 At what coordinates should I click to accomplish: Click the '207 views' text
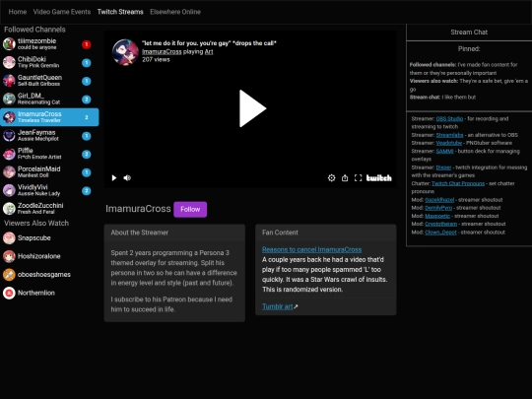[156, 59]
